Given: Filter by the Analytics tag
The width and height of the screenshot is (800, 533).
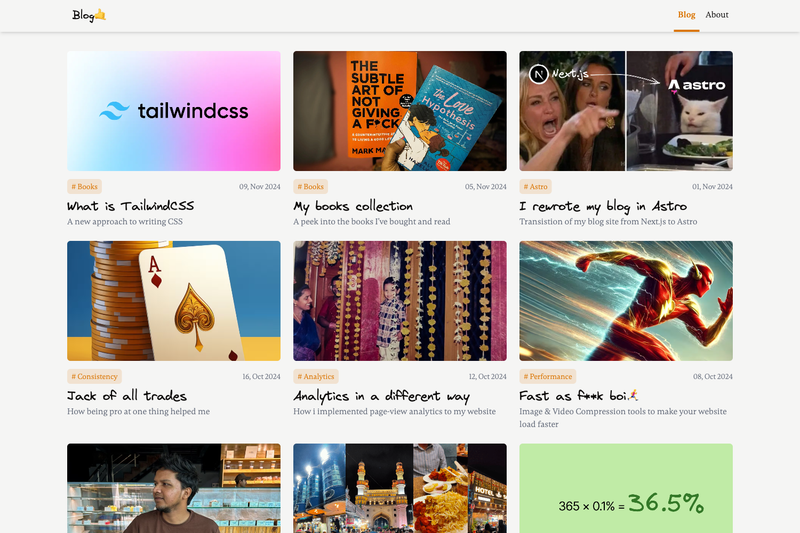Looking at the screenshot, I should point(316,376).
